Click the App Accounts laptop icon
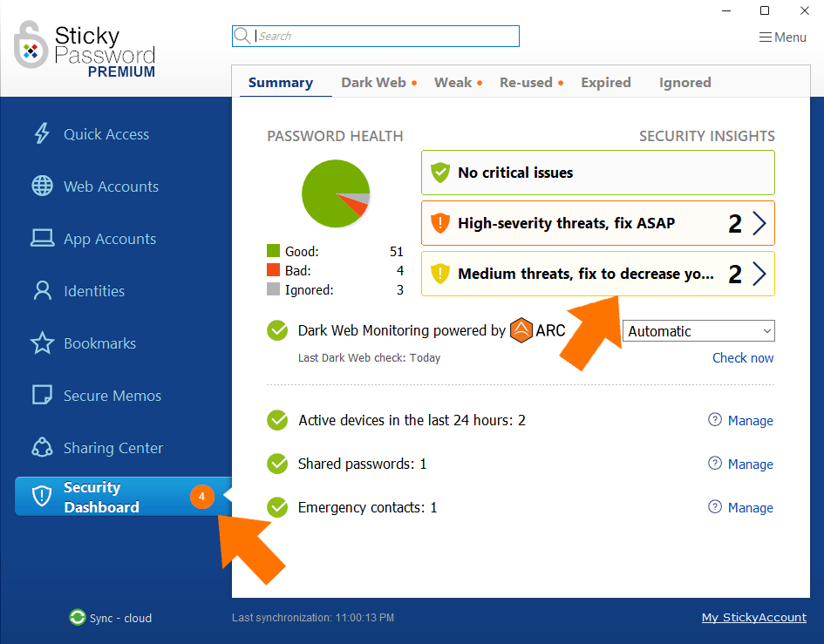This screenshot has width=824, height=644. tap(42, 238)
